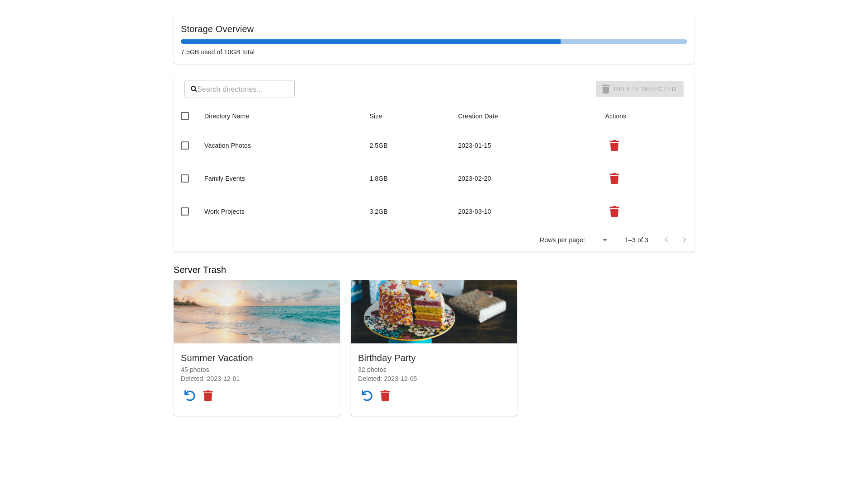Restore the Birthday Party album
Viewport: 868px width, 488px height.
(x=367, y=396)
